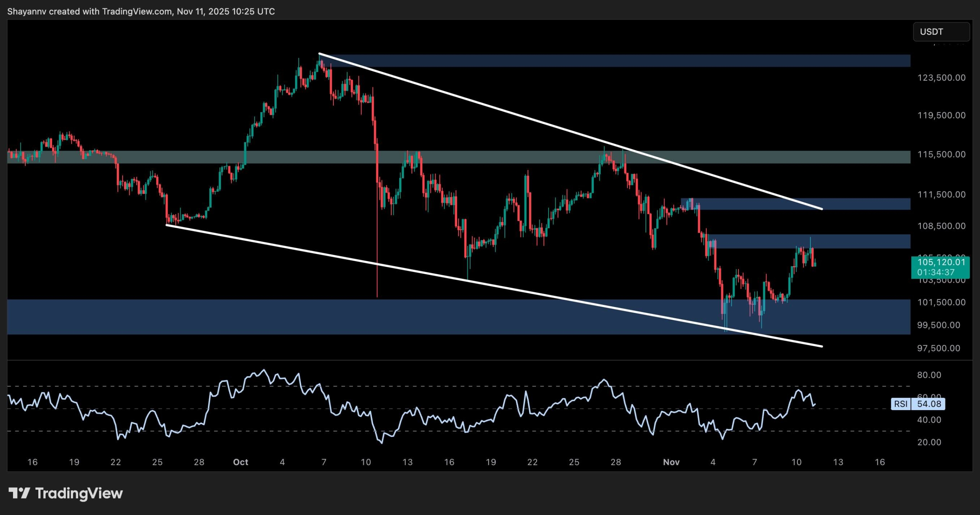This screenshot has height=515, width=980.
Task: Click the TradingView wordmark text
Action: coord(79,493)
